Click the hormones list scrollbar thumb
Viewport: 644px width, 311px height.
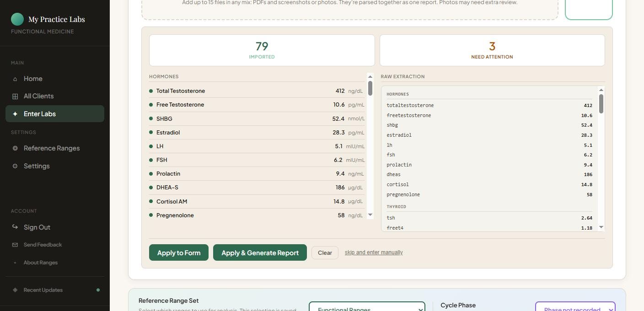click(x=370, y=88)
